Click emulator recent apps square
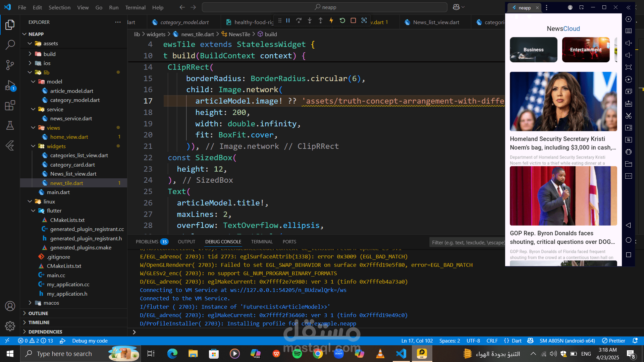This screenshot has width=644, height=362. [x=629, y=255]
